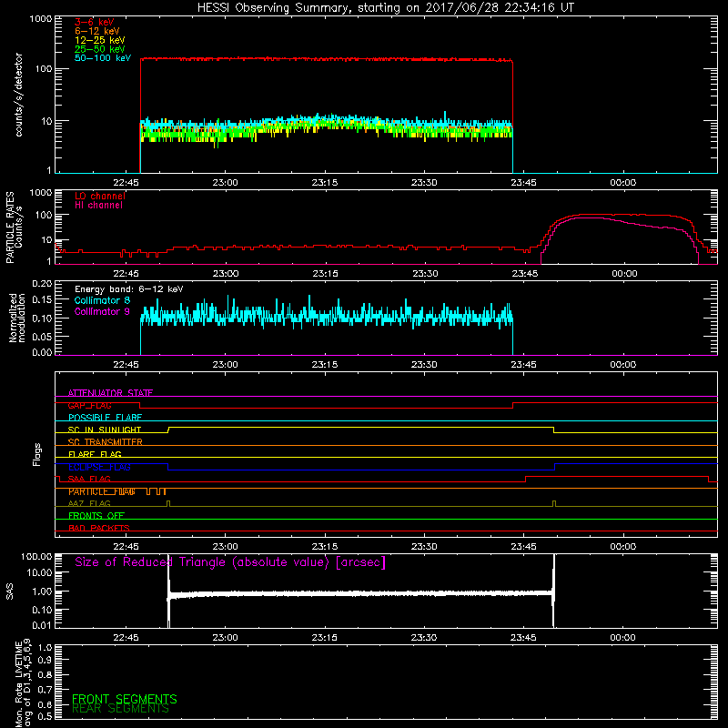728x728 pixels.
Task: Select the Collimator 8 legend entry
Action: [102, 300]
